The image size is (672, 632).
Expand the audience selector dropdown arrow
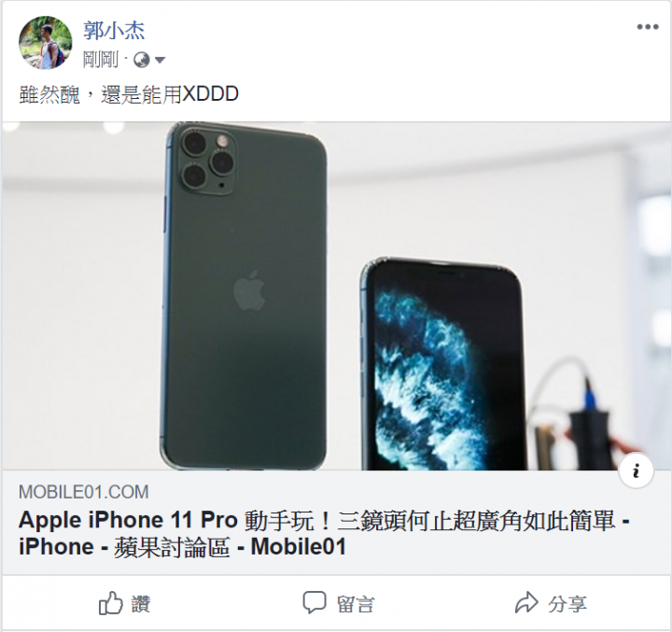coord(160,60)
